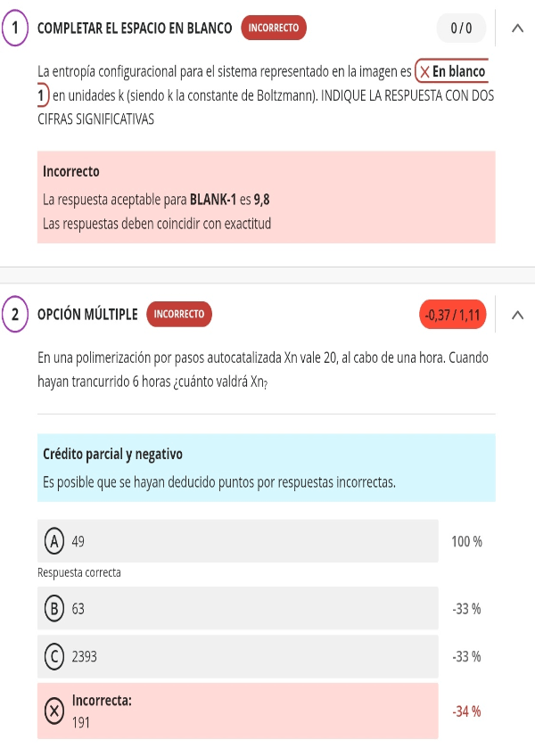Click the 'Crédito parcial y negativo' info box
The height and width of the screenshot is (756, 535).
click(x=266, y=468)
